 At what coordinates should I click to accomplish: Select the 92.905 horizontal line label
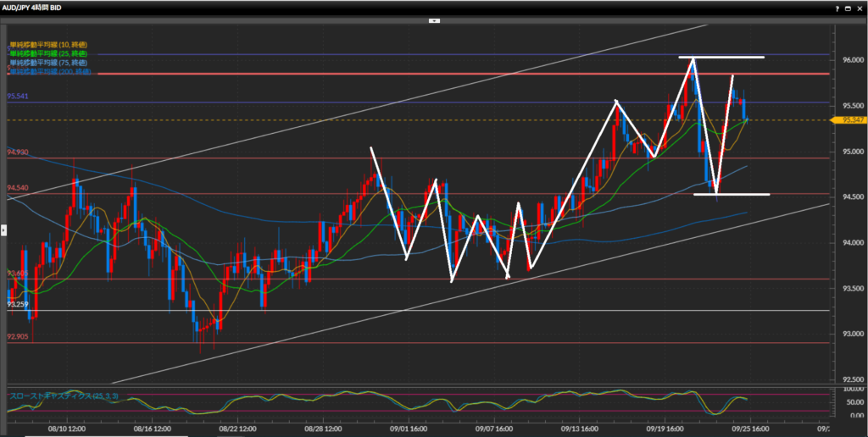(18, 336)
